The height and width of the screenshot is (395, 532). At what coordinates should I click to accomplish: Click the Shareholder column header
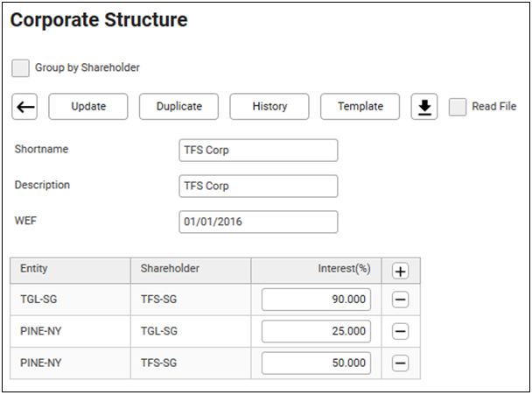click(190, 270)
